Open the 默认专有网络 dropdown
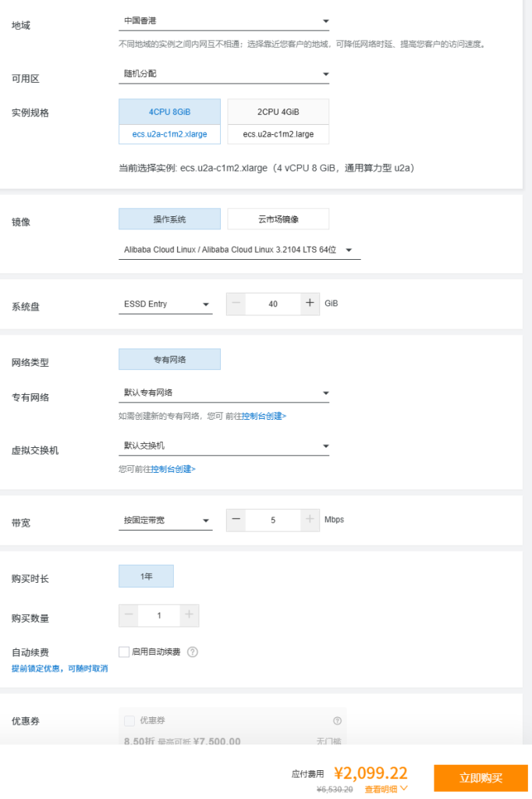Viewport: 532px width, 799px height. coord(224,393)
